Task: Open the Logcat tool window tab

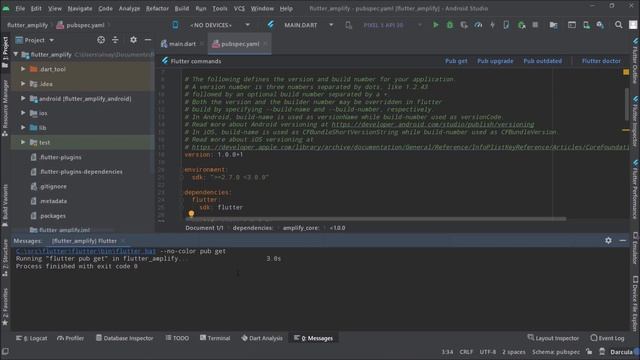Action: pyautogui.click(x=31, y=338)
